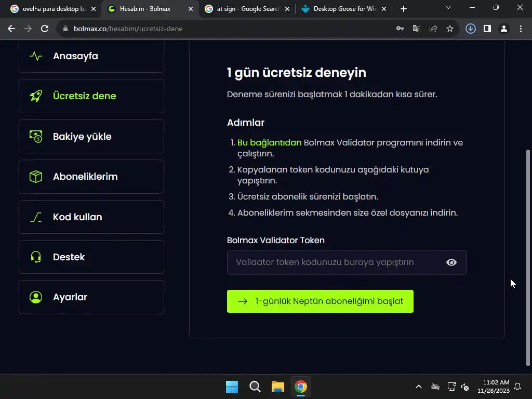
Task: Open the Bu bağlantıdan download link
Action: tap(270, 142)
